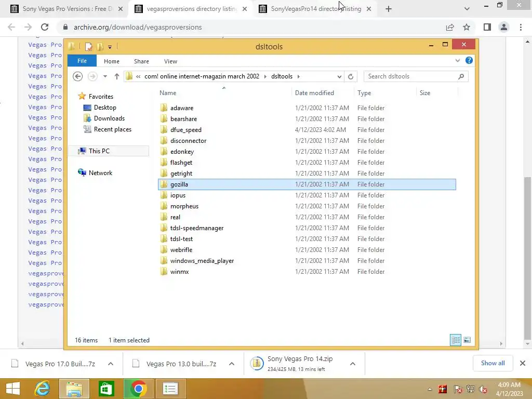The image size is (532, 399).
Task: Share this page icon in Chrome
Action: click(x=450, y=27)
